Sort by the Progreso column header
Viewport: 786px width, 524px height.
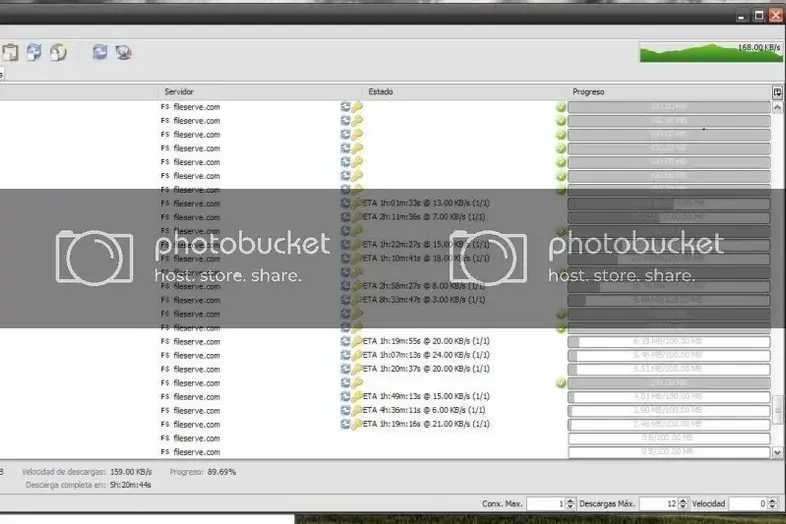point(670,92)
